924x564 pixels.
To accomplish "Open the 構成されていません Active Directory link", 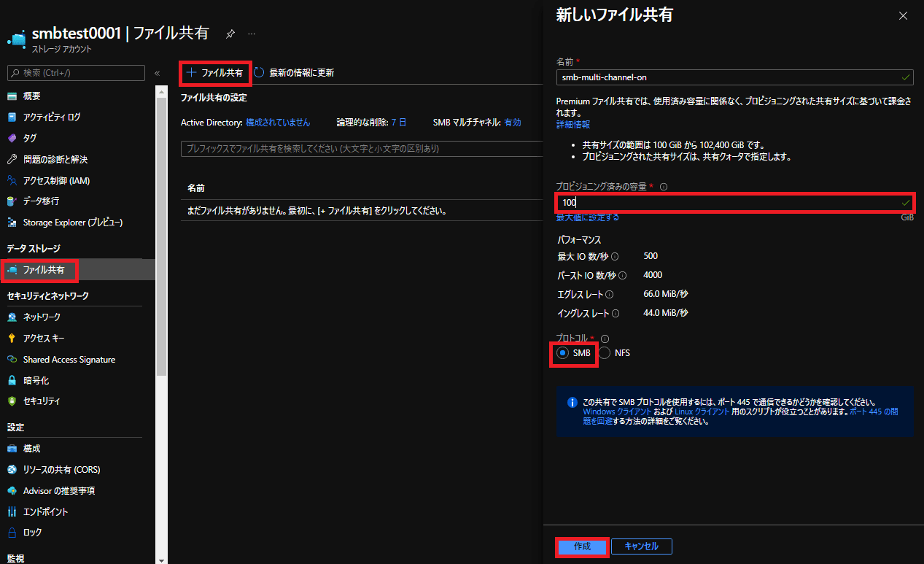I will pyautogui.click(x=278, y=123).
